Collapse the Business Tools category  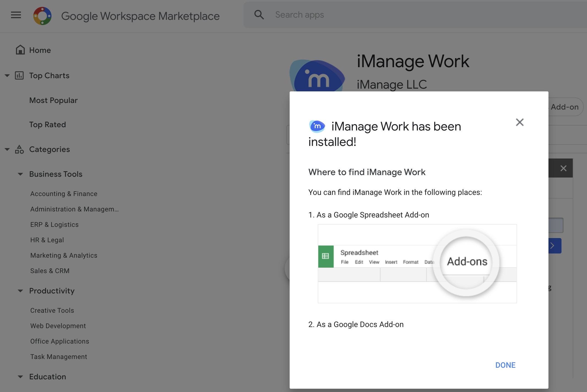[20, 174]
